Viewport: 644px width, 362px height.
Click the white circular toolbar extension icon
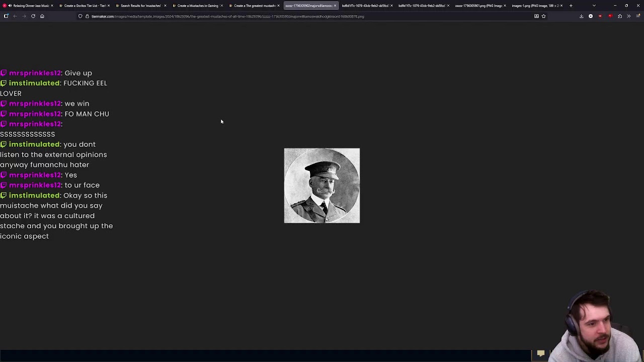[x=591, y=16]
